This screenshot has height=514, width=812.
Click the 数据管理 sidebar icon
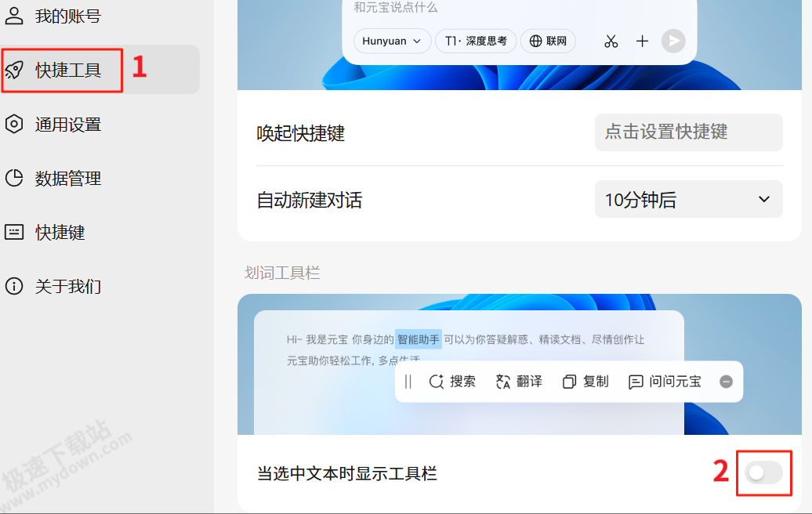pos(13,178)
